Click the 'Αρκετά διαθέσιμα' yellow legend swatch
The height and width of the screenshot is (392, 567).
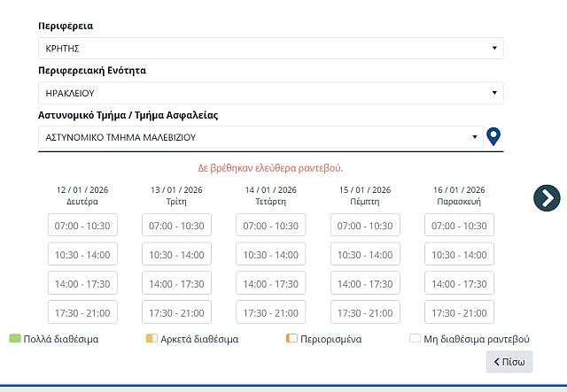pos(151,338)
